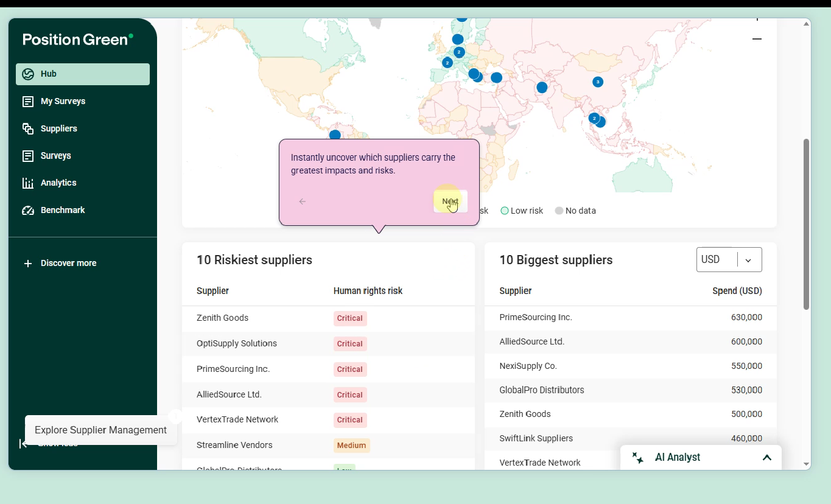This screenshot has width=831, height=504.
Task: Click the Critical badge for Zenith Goods
Action: [x=350, y=318]
